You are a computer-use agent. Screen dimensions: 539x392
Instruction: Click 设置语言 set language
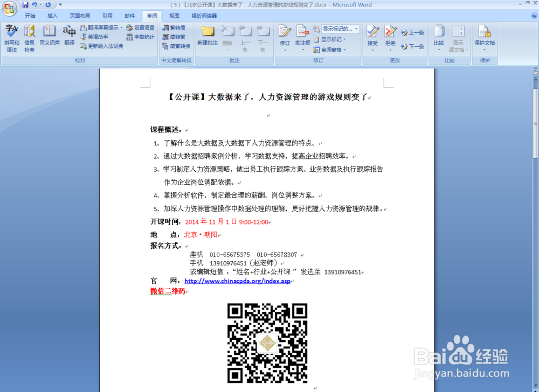point(140,27)
